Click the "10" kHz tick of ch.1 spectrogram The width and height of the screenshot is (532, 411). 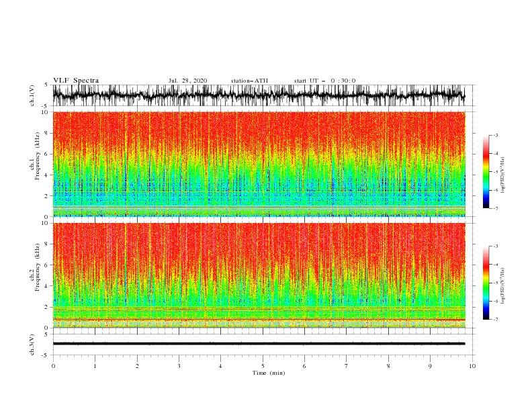coord(44,112)
